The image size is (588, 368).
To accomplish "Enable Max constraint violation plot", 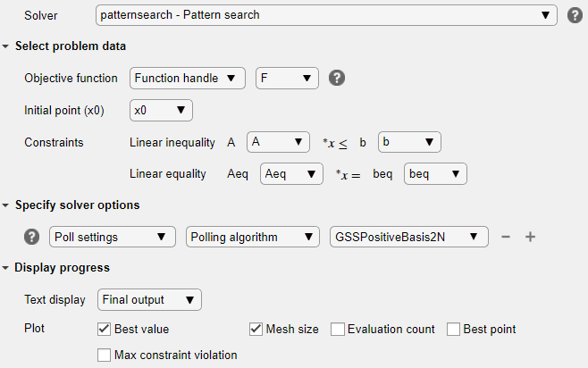I will pos(104,355).
